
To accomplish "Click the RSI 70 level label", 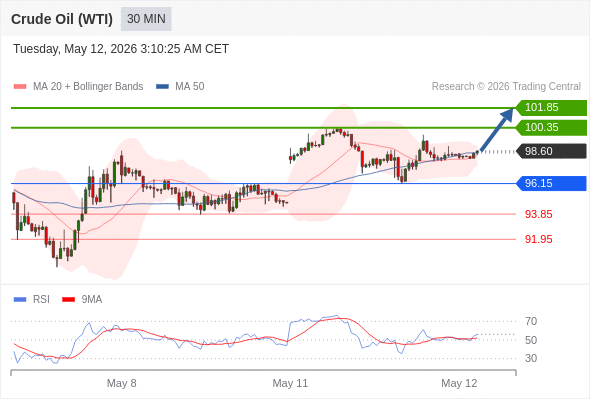I will (531, 321).
